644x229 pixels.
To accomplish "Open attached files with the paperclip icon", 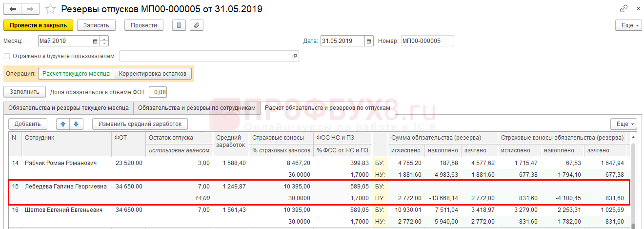I will (196, 25).
